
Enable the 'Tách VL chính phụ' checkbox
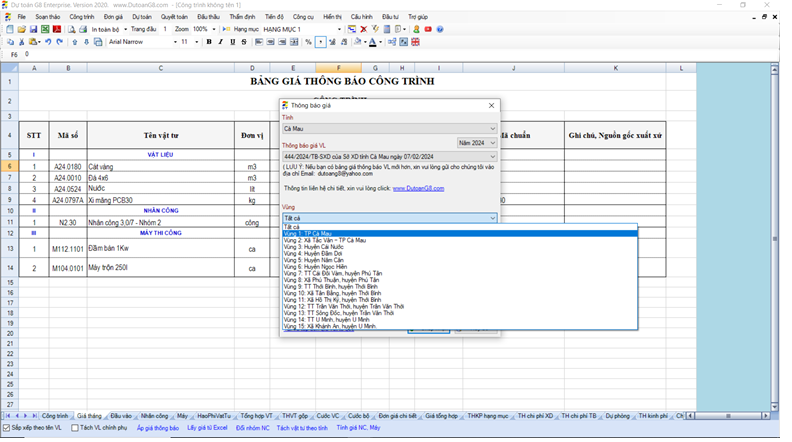(x=74, y=427)
